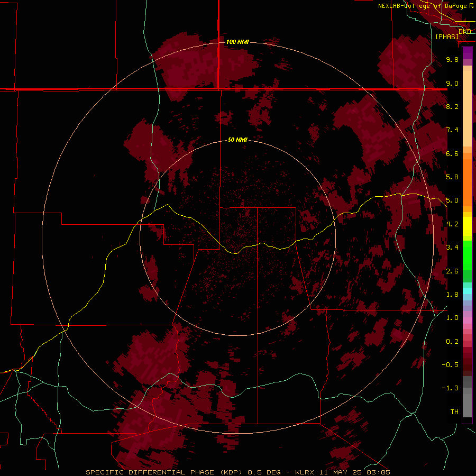Click the 2.6 value on color scale

(452, 271)
